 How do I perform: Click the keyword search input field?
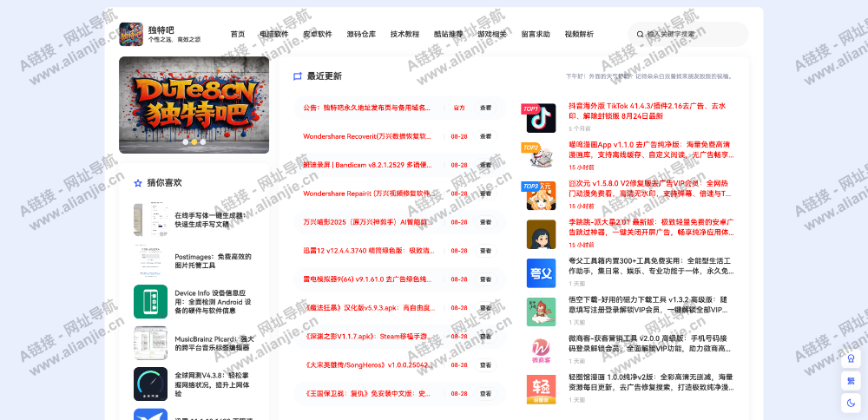(x=688, y=35)
